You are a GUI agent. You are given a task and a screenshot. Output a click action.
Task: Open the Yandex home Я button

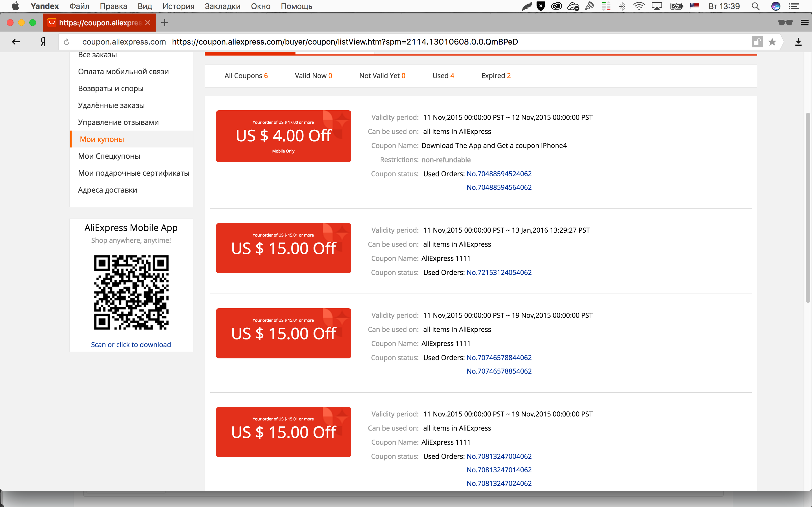43,41
